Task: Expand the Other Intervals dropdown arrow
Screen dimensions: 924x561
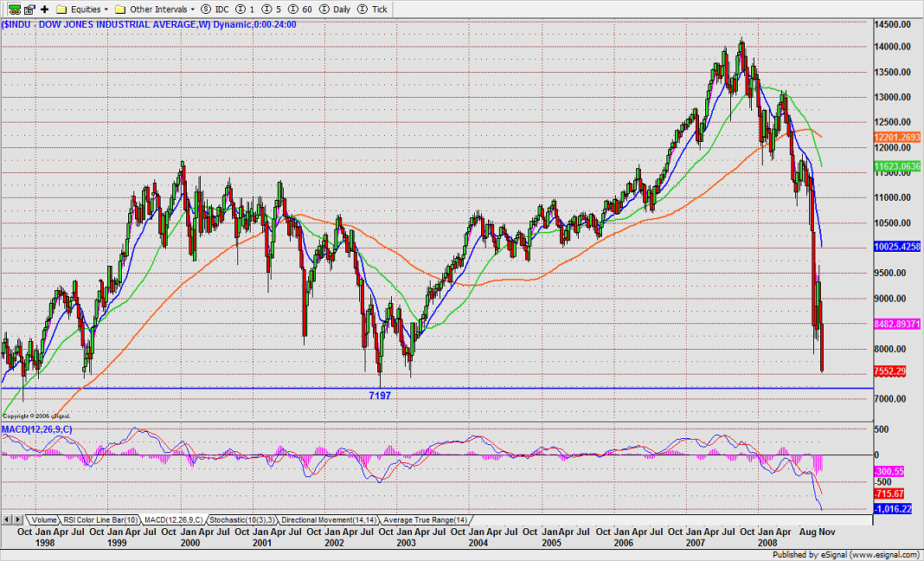Action: 193,10
